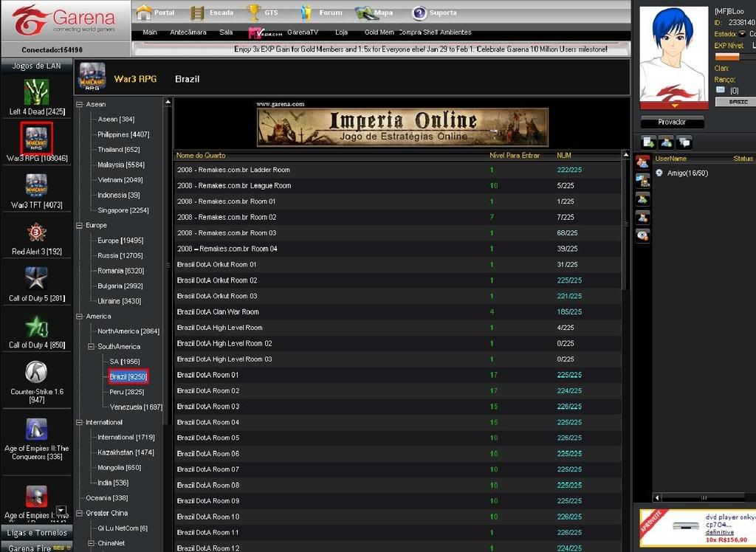
Task: Click the War3 RPG header icon
Action: pyautogui.click(x=92, y=77)
